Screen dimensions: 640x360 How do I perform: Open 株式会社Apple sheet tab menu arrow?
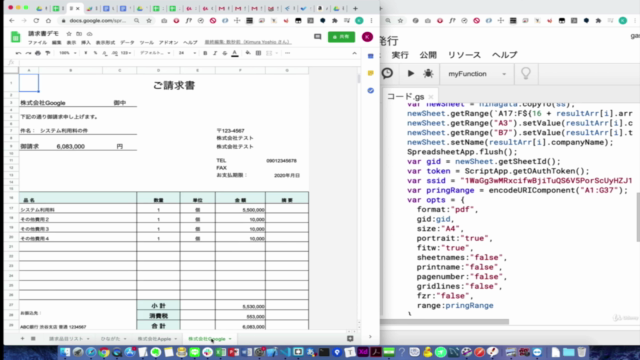click(x=176, y=339)
